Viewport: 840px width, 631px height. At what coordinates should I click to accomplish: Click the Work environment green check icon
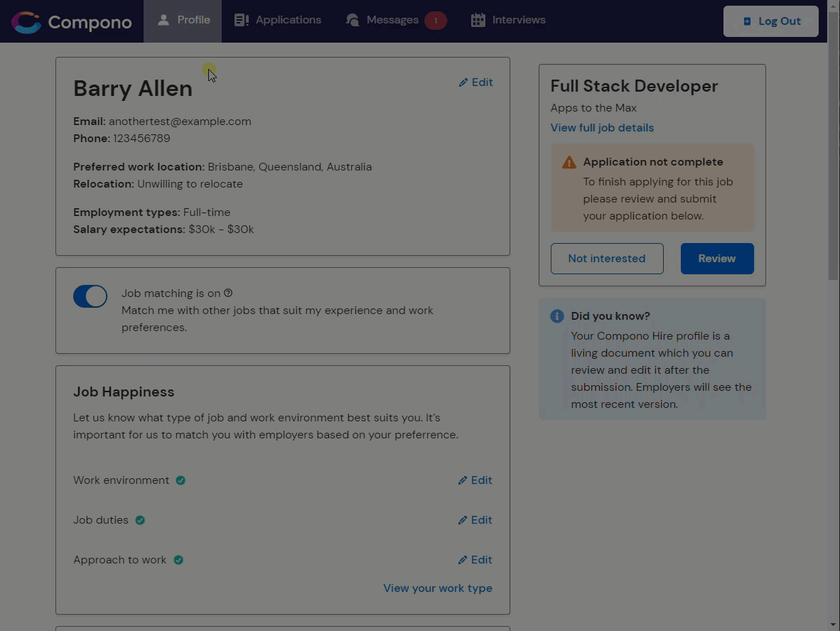click(181, 480)
